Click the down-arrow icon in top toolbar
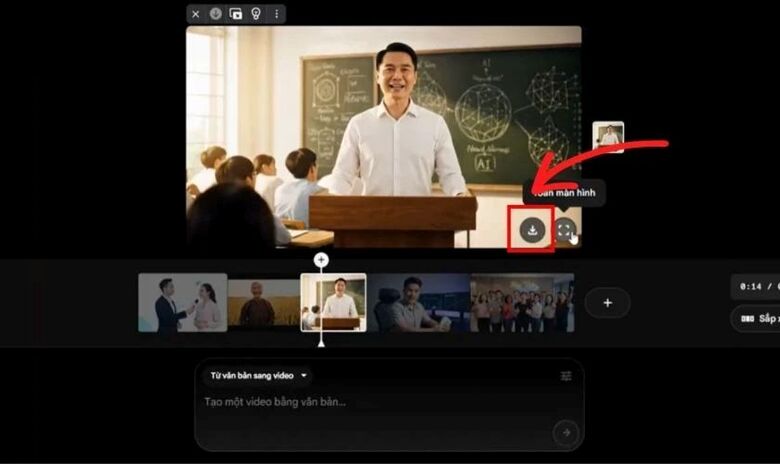Image resolution: width=780 pixels, height=464 pixels. (x=216, y=14)
